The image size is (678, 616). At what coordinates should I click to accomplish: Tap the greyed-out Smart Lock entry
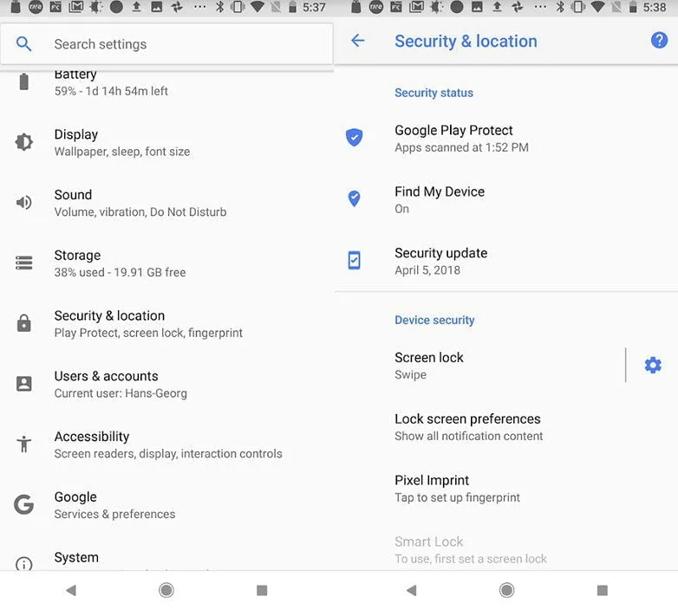[x=506, y=549]
